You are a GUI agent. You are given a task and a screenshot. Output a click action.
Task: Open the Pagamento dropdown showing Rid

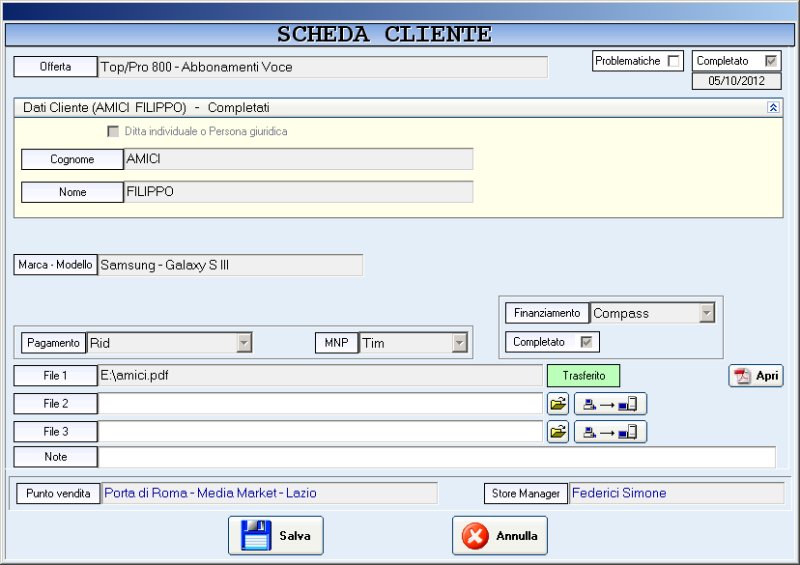tap(243, 343)
